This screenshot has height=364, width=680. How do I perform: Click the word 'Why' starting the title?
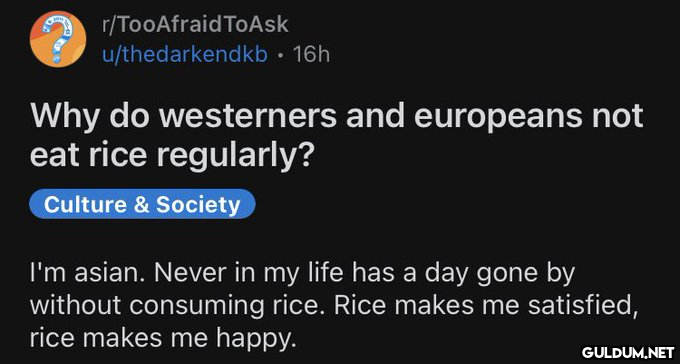click(x=65, y=119)
